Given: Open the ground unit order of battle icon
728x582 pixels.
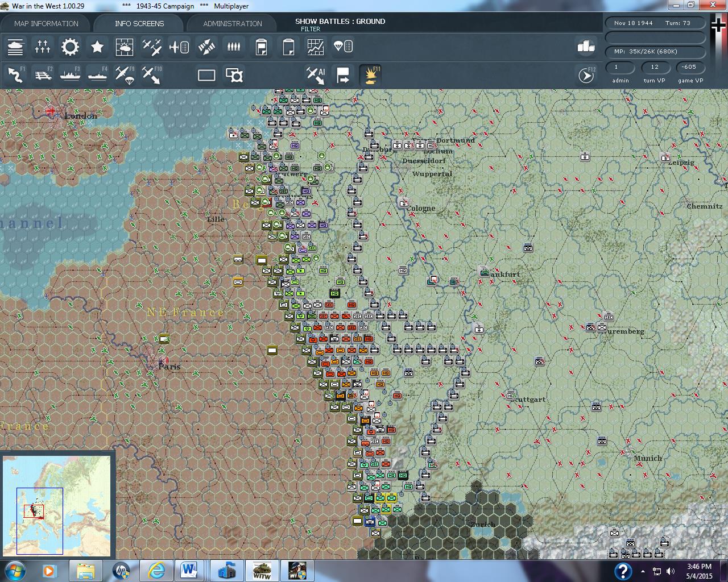Looking at the screenshot, I should pyautogui.click(x=15, y=47).
